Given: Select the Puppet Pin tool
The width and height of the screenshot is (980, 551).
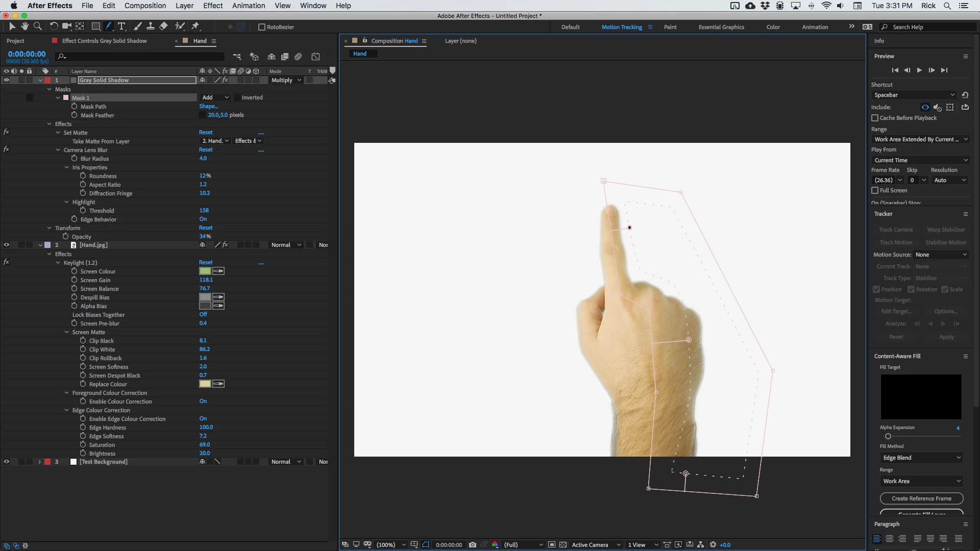Looking at the screenshot, I should pyautogui.click(x=195, y=27).
